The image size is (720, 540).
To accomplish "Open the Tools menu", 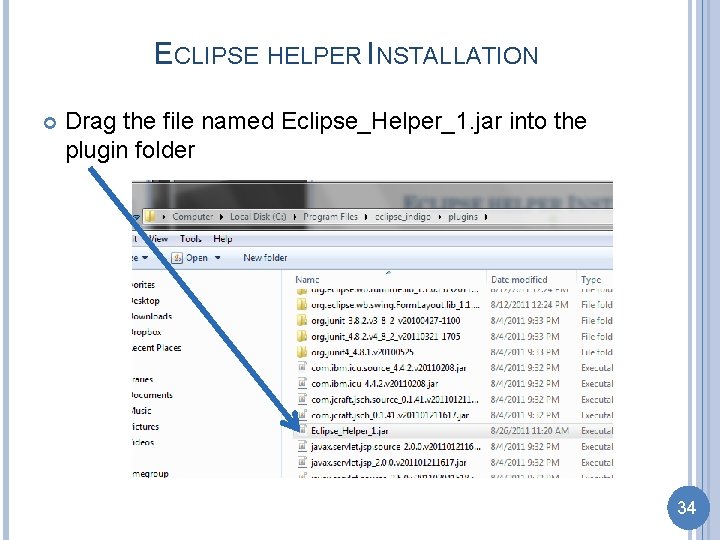I will point(191,239).
